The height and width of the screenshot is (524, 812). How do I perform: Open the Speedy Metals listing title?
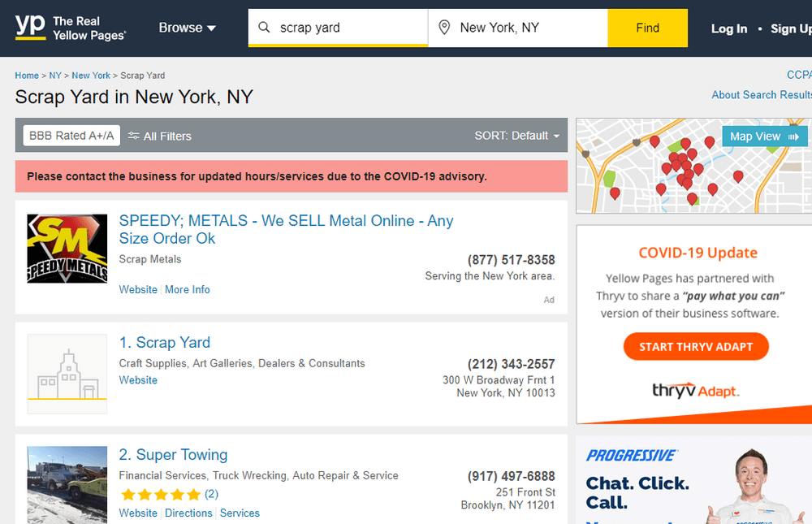pyautogui.click(x=286, y=230)
